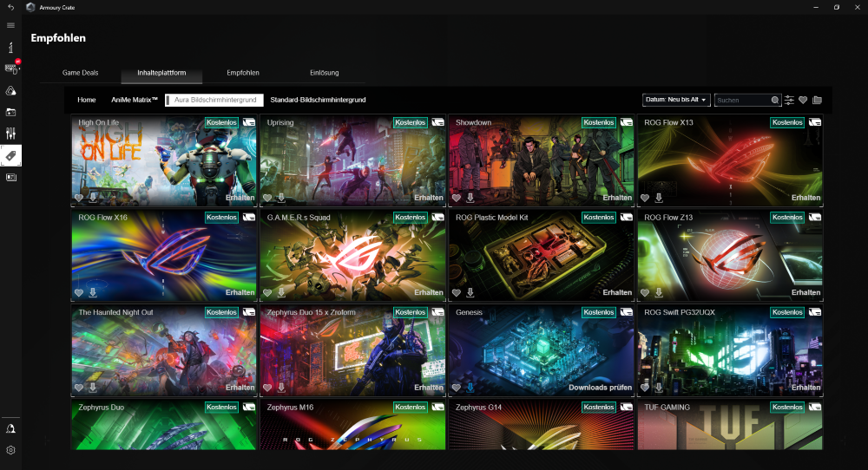Image resolution: width=868 pixels, height=470 pixels.
Task: Favorite ROG Flow Z13 with heart
Action: pyautogui.click(x=645, y=293)
